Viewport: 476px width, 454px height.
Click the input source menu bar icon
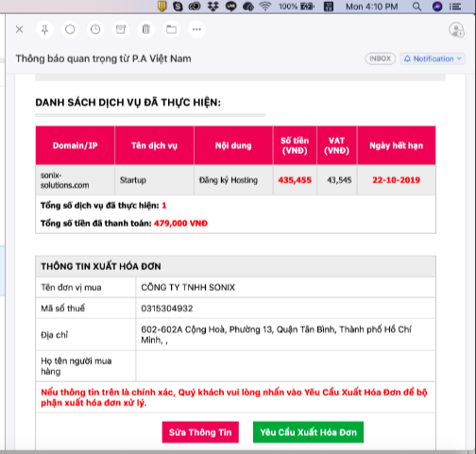(x=329, y=7)
